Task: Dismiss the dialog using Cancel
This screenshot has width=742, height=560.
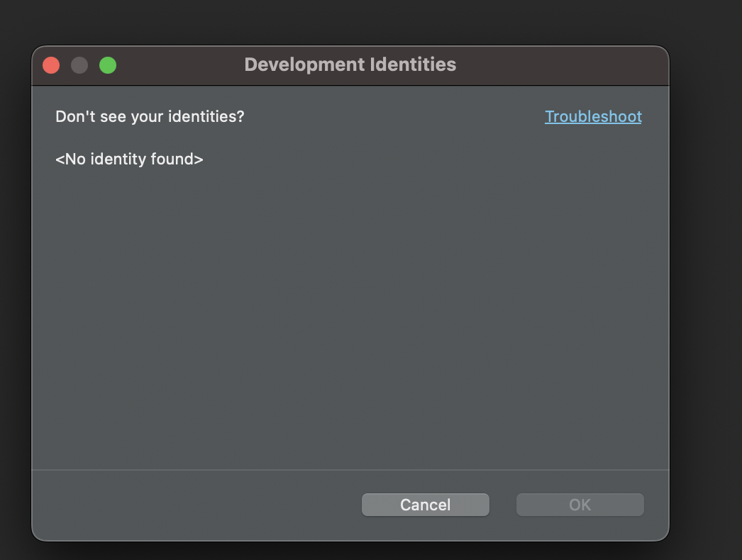Action: tap(425, 505)
